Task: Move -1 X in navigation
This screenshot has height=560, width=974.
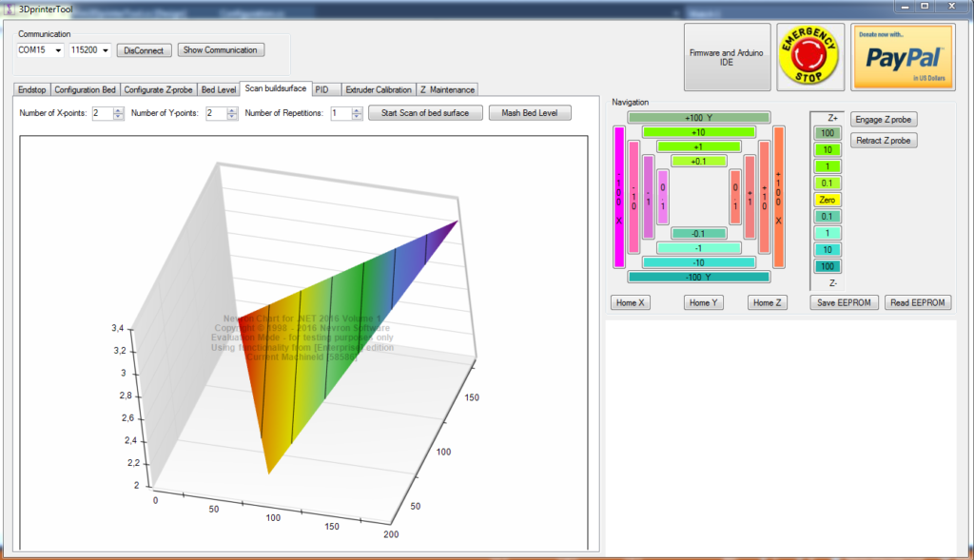Action: pyautogui.click(x=649, y=198)
